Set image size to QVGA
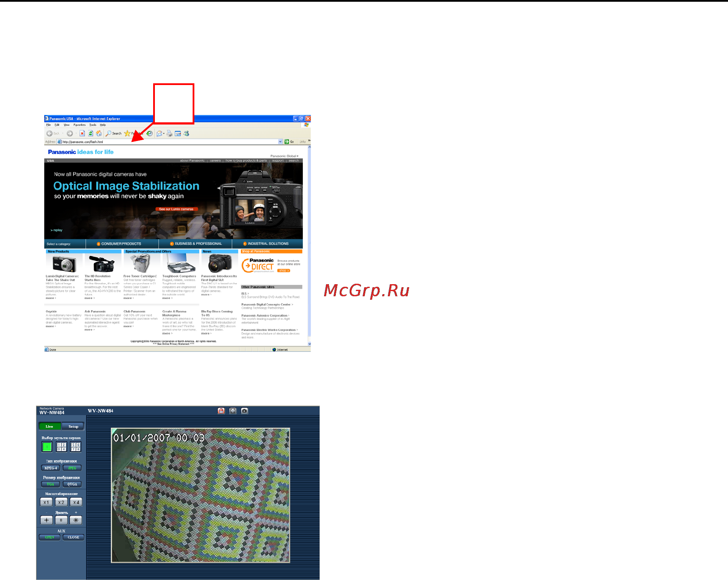The height and width of the screenshot is (580, 728). [72, 484]
